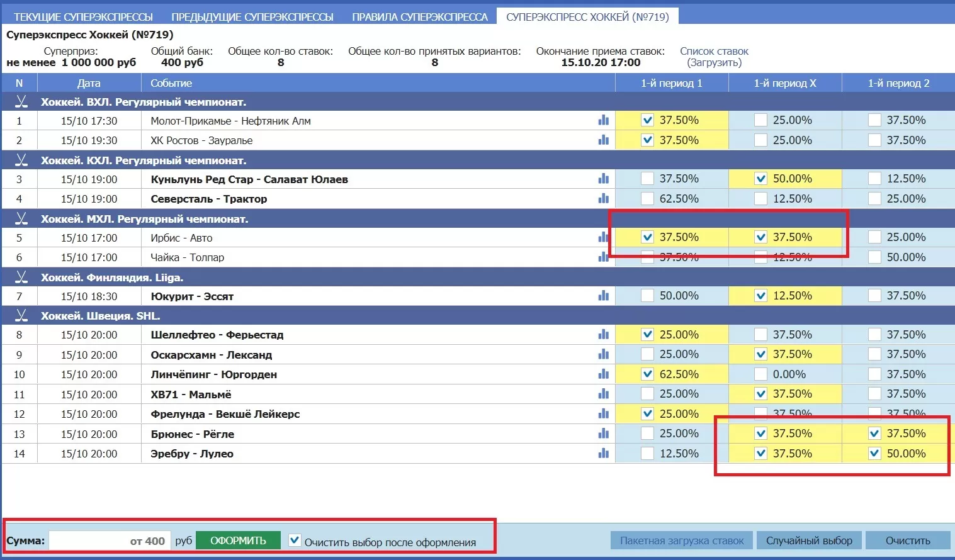Show statistics icon for Северсталь - Трактор

(603, 199)
